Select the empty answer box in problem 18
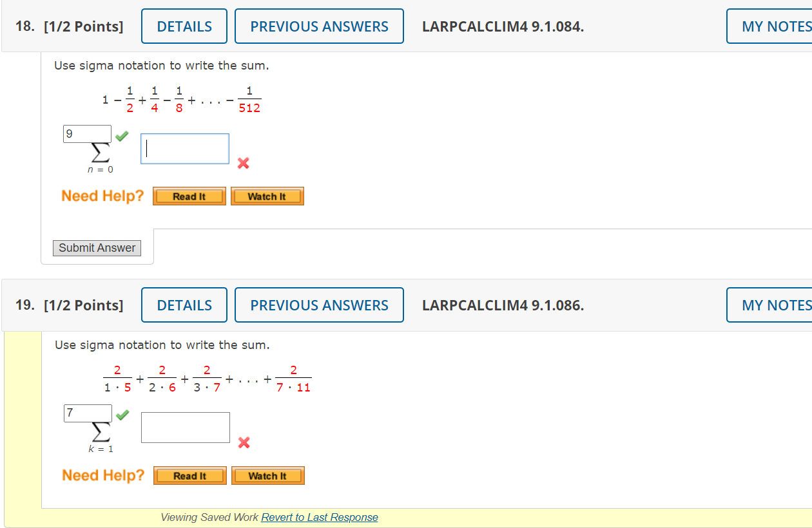This screenshot has width=812, height=528. (184, 148)
